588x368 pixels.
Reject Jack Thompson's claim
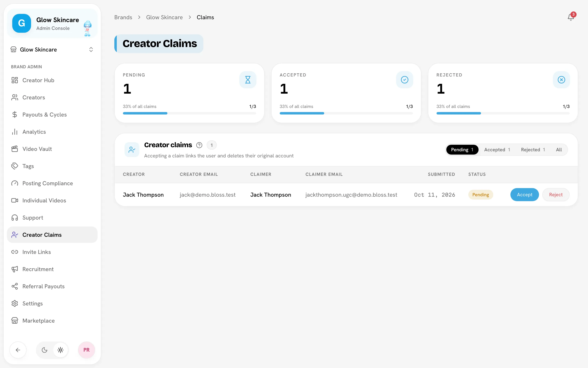pos(556,195)
